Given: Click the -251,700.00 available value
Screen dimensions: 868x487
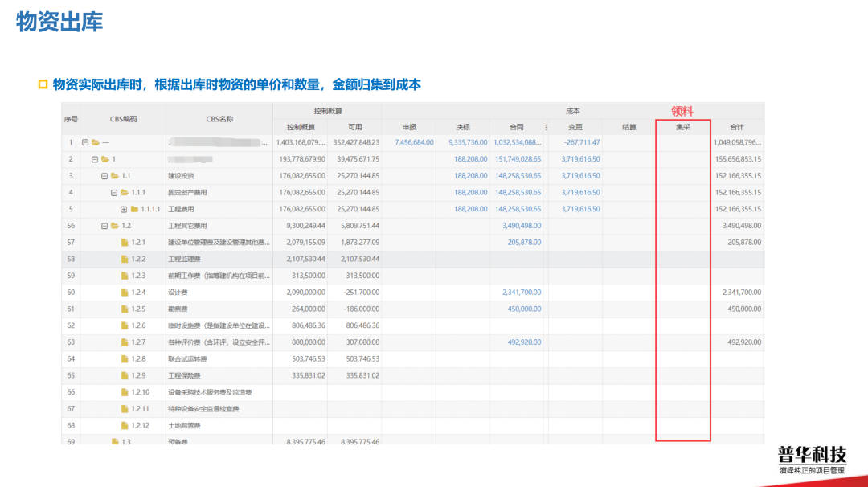Looking at the screenshot, I should click(x=361, y=293).
